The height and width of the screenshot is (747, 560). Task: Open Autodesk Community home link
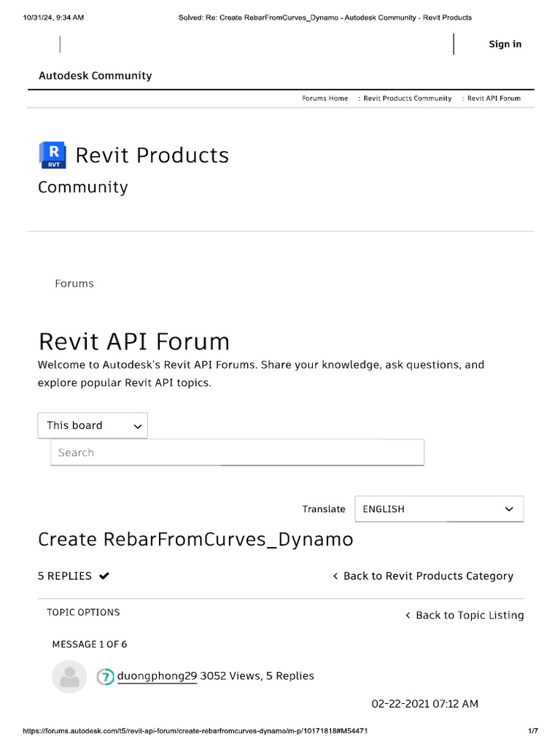point(96,76)
